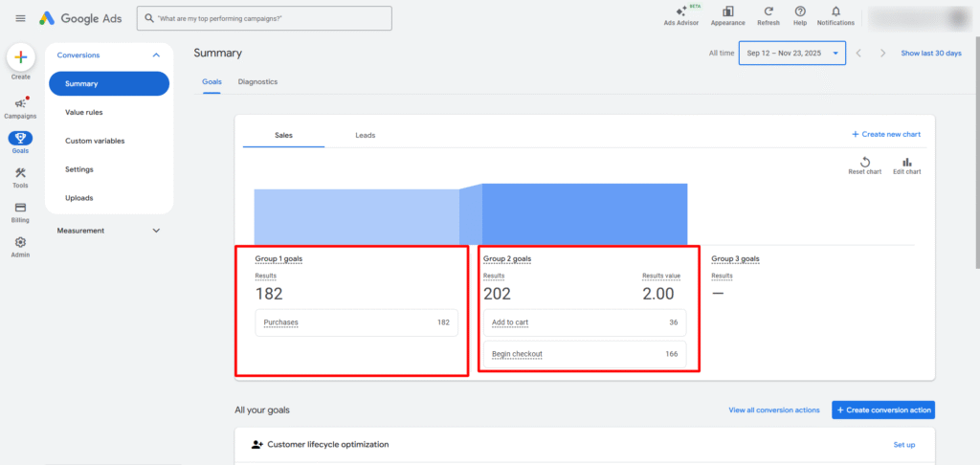Open Tools in left sidebar

20,177
